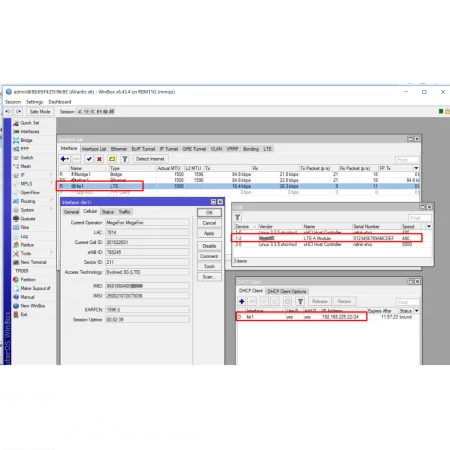Open Settings menu
This screenshot has height=450, width=450.
pos(34,102)
